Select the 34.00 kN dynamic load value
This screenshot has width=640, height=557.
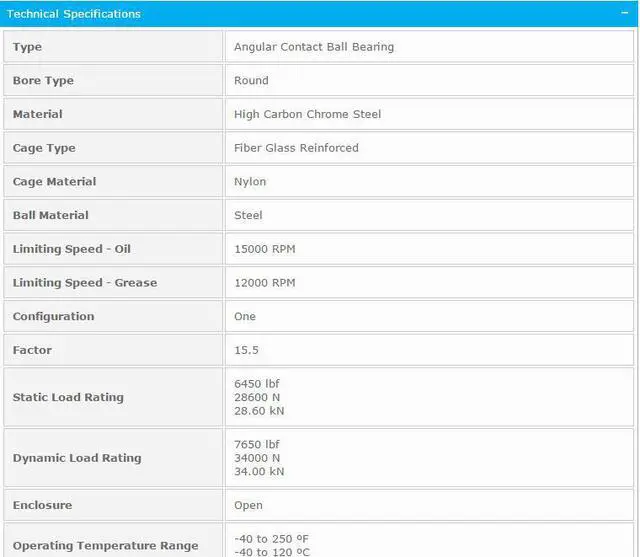[259, 471]
